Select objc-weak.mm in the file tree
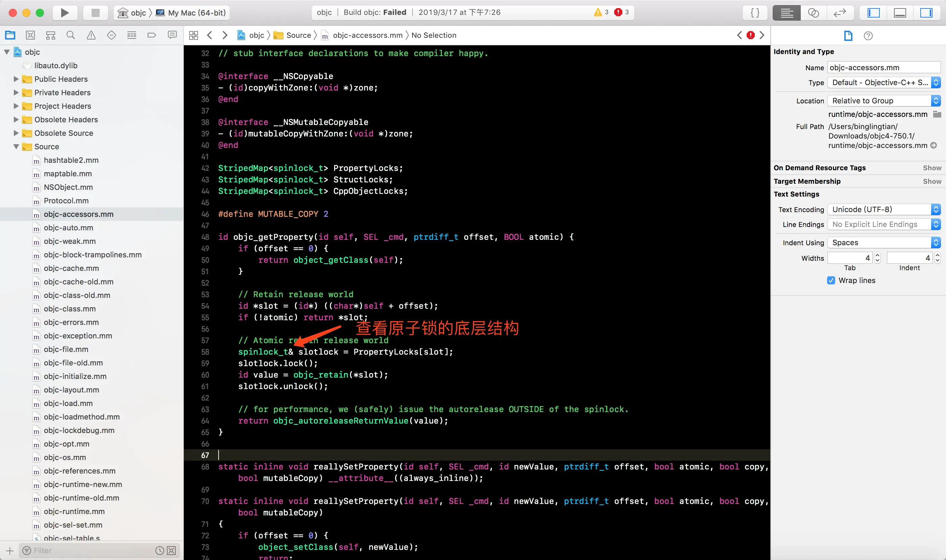Image resolution: width=946 pixels, height=560 pixels. pyautogui.click(x=70, y=241)
